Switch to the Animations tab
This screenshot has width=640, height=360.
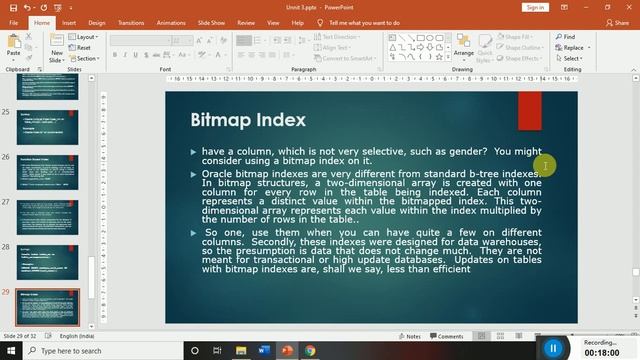[171, 23]
